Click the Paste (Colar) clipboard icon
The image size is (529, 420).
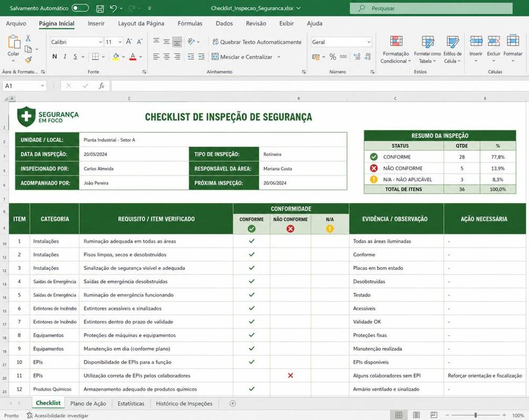click(x=14, y=42)
